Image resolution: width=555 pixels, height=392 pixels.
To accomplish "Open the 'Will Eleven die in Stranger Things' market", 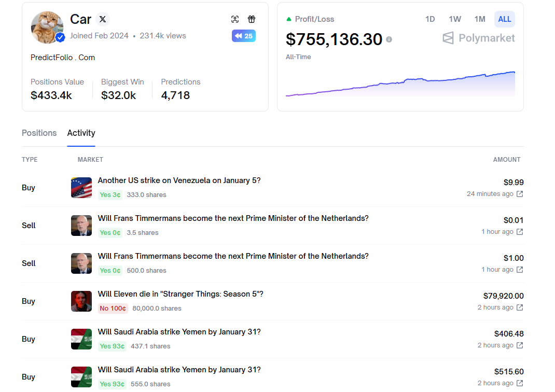I will tap(181, 294).
